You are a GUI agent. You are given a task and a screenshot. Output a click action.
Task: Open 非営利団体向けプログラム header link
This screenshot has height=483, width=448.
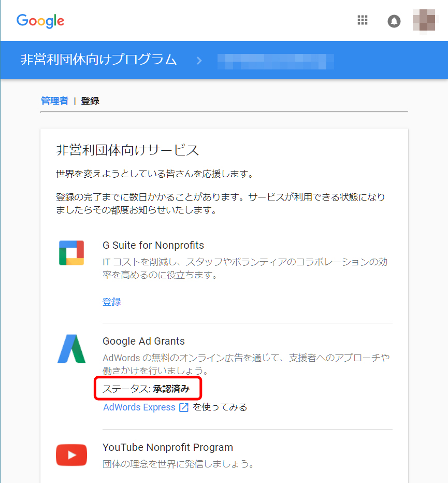click(98, 60)
